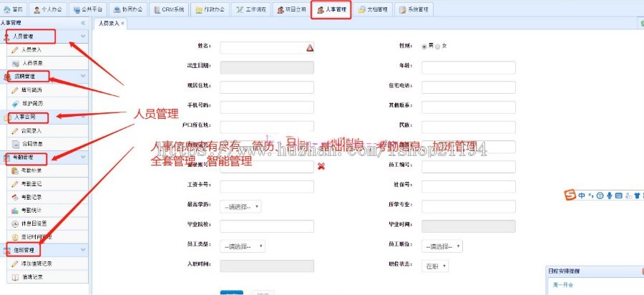The width and height of the screenshot is (644, 295).
Task: Collapse the 值班管理 sidebar section
Action: tap(84, 250)
